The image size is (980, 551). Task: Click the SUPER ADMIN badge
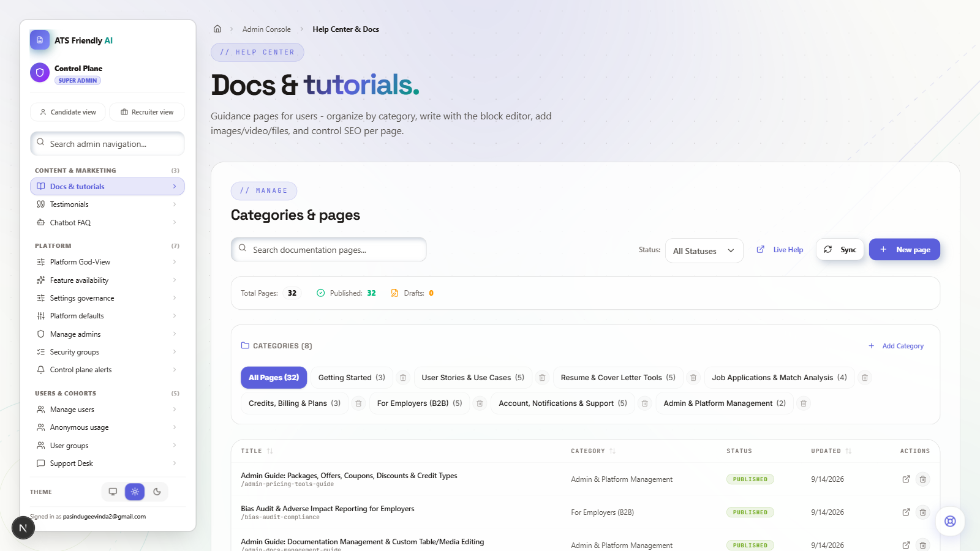(x=78, y=81)
